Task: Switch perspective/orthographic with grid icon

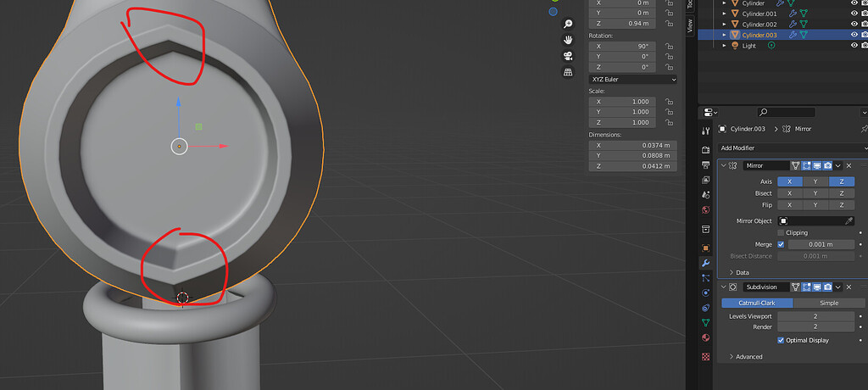Action: (567, 72)
